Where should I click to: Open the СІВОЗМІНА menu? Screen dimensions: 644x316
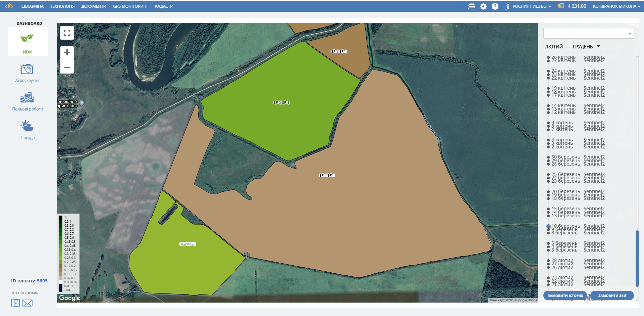(x=32, y=6)
